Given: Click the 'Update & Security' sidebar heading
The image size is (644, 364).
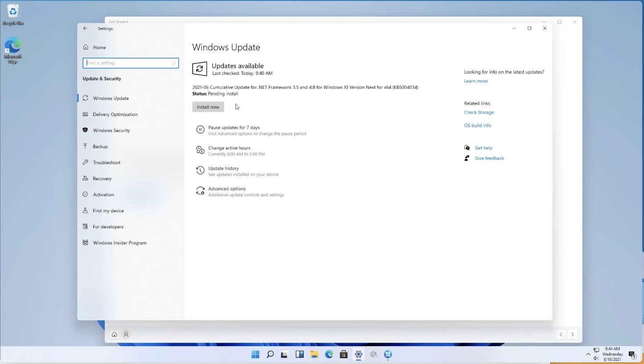Looking at the screenshot, I should click(102, 79).
